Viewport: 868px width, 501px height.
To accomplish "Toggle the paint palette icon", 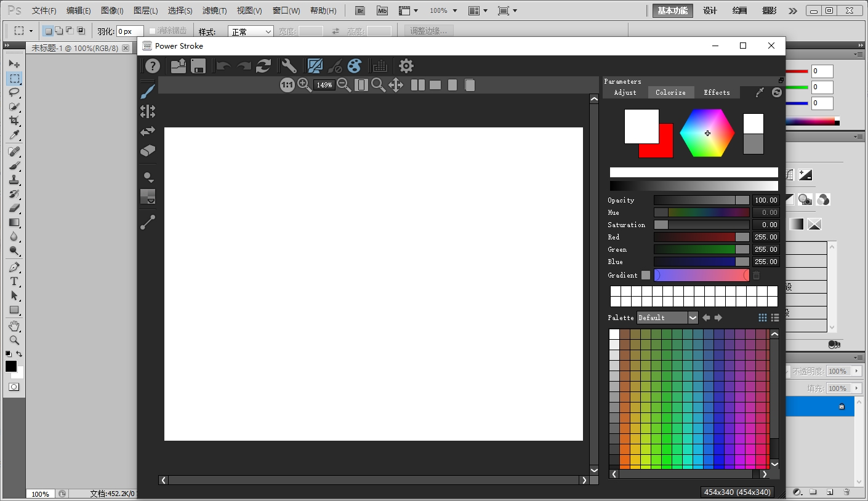I will click(355, 66).
